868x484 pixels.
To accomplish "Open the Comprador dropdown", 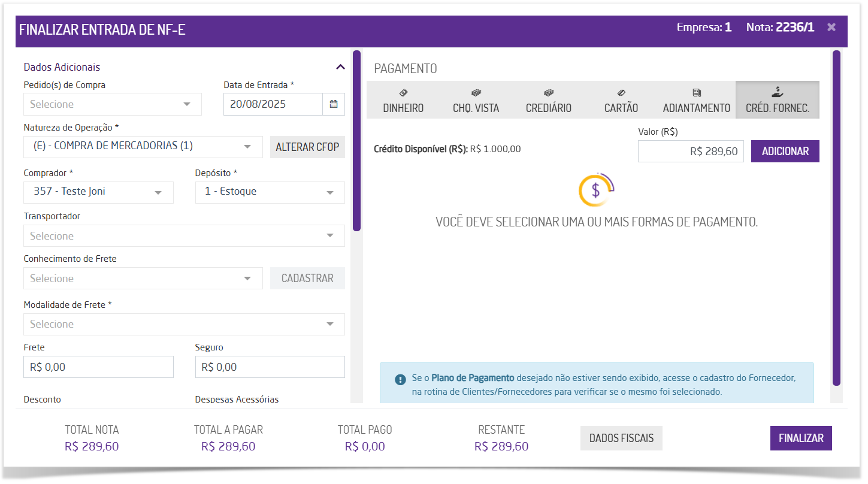I will [x=99, y=192].
